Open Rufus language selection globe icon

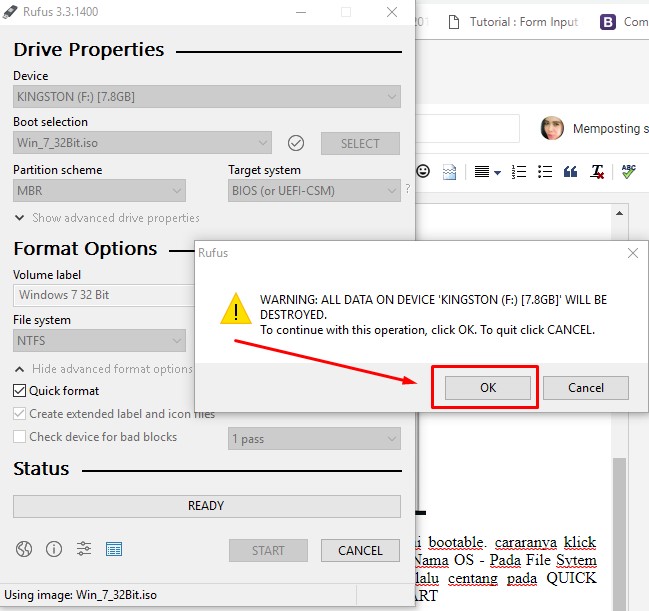[x=24, y=549]
